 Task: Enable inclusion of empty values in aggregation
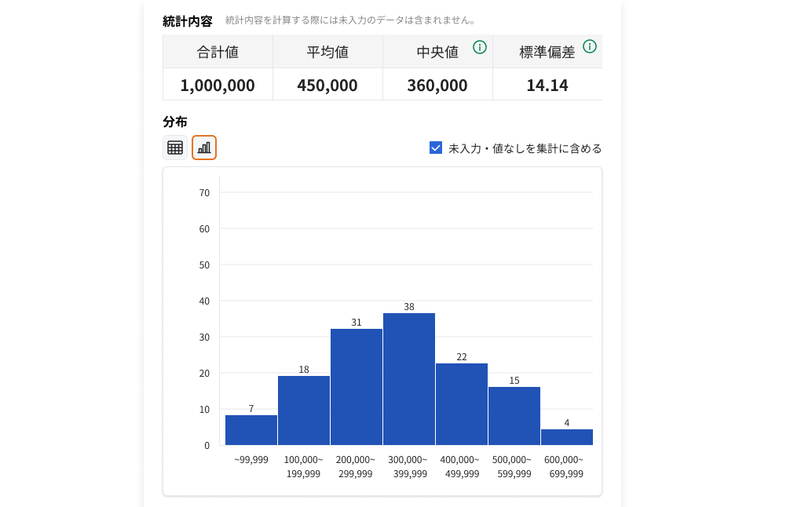coord(435,147)
